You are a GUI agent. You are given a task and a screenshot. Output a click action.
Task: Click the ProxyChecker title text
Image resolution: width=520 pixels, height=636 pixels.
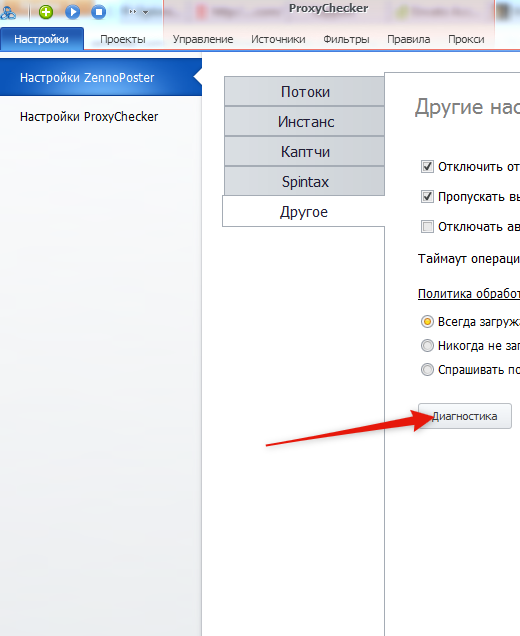point(329,8)
